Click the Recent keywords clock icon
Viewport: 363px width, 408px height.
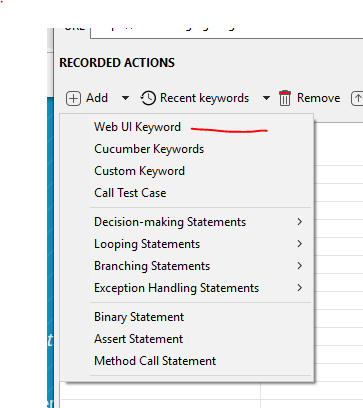(148, 98)
